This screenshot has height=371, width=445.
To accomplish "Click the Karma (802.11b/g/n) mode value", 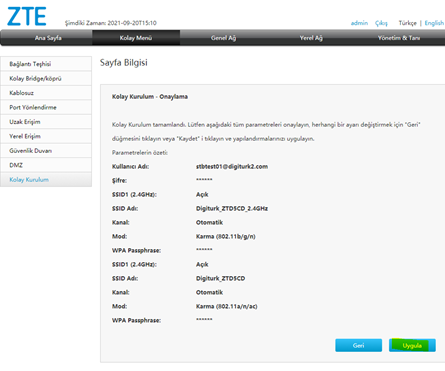I will click(x=226, y=236).
